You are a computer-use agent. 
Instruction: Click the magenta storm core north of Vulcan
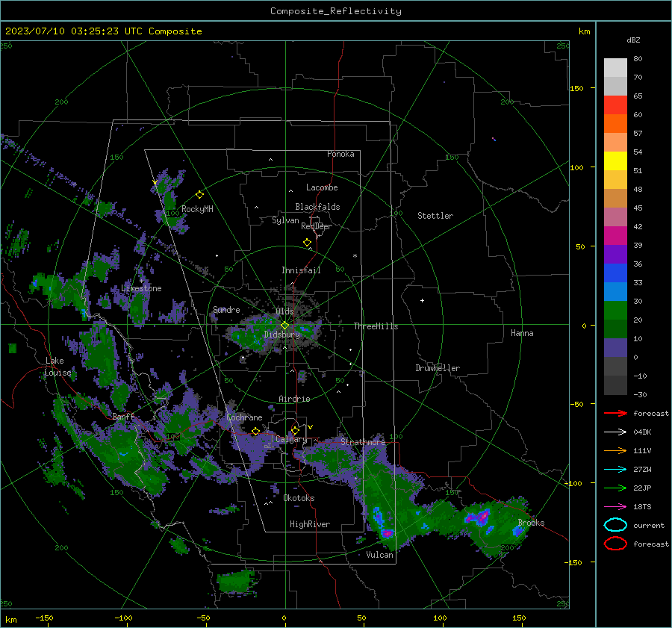(388, 533)
